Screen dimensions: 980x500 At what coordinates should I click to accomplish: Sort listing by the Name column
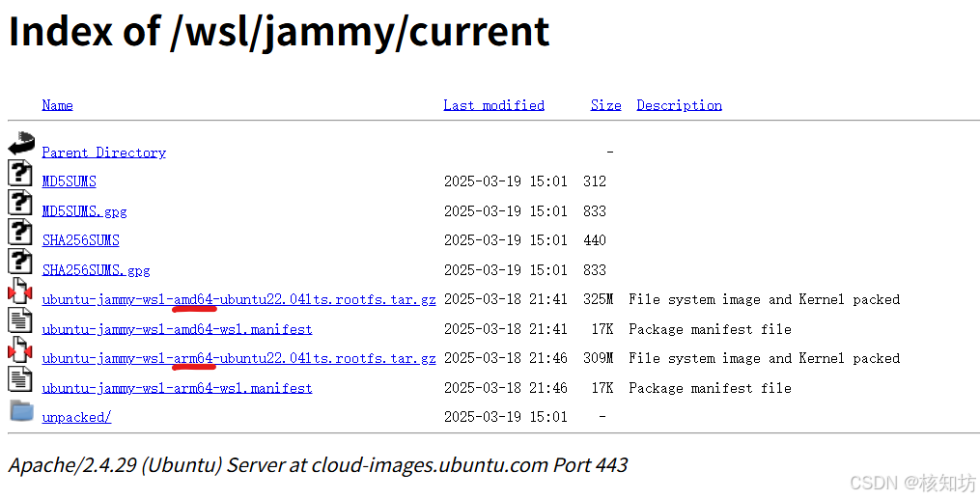click(x=58, y=105)
